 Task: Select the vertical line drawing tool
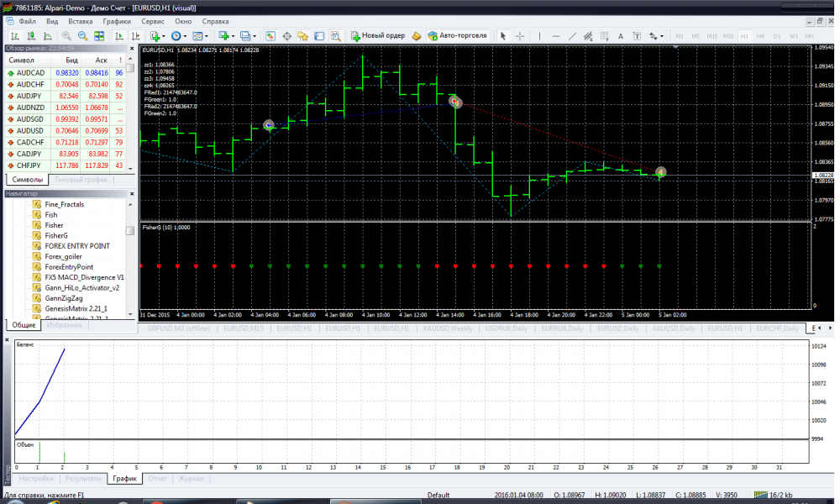pos(539,36)
